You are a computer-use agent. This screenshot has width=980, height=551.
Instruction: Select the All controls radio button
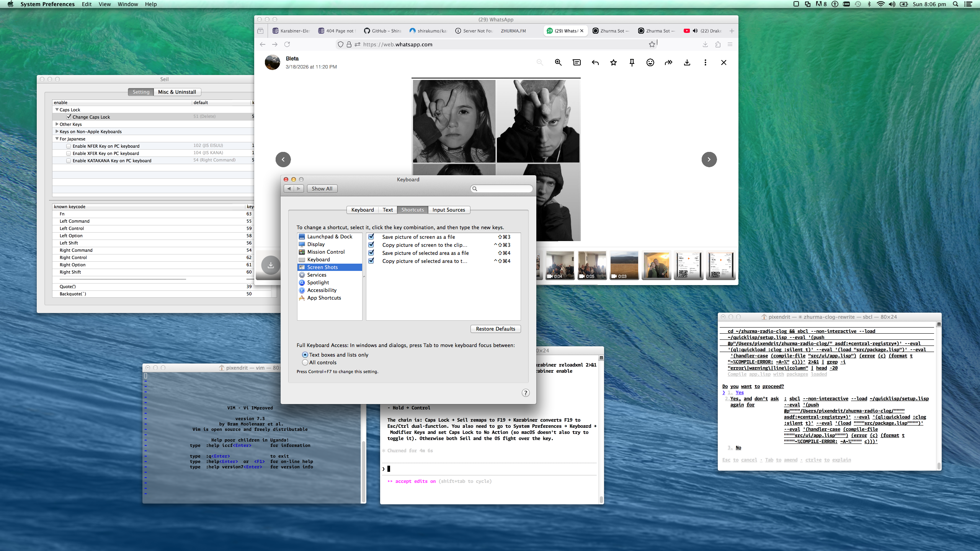click(x=305, y=362)
